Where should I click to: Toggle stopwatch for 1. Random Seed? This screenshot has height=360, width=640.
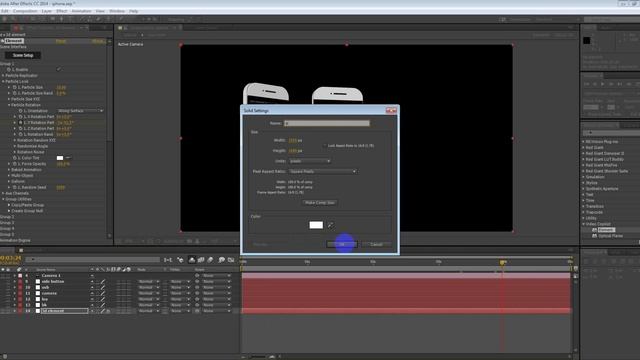coord(15,187)
